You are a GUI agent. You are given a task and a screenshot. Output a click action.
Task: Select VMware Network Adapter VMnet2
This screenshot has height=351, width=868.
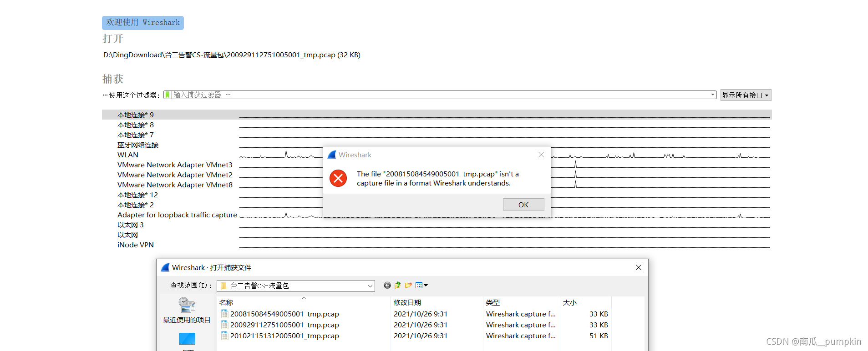(x=175, y=175)
